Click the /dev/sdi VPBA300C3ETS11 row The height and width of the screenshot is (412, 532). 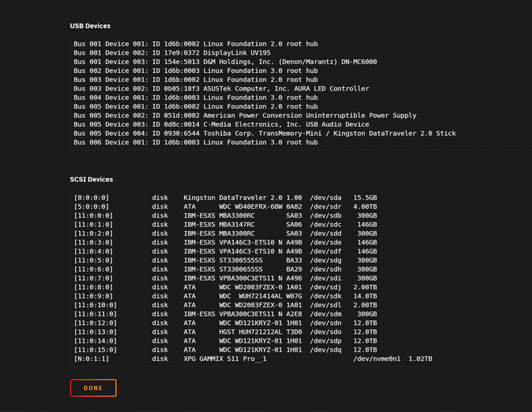pos(226,278)
